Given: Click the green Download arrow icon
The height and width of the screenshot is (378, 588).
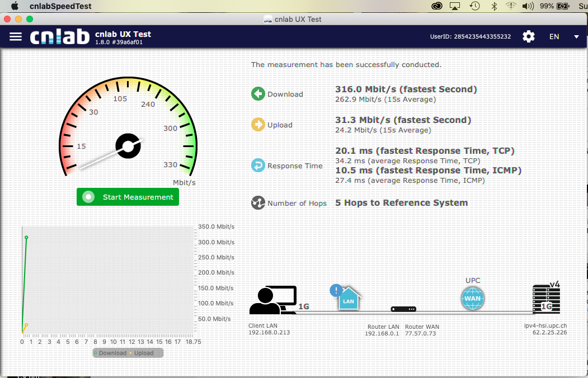Looking at the screenshot, I should click(x=258, y=94).
